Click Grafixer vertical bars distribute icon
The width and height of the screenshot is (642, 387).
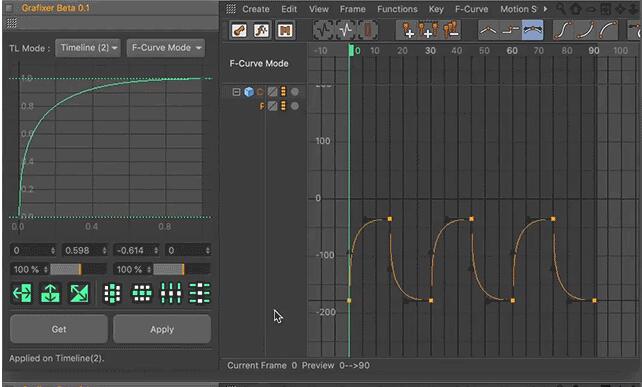[171, 293]
